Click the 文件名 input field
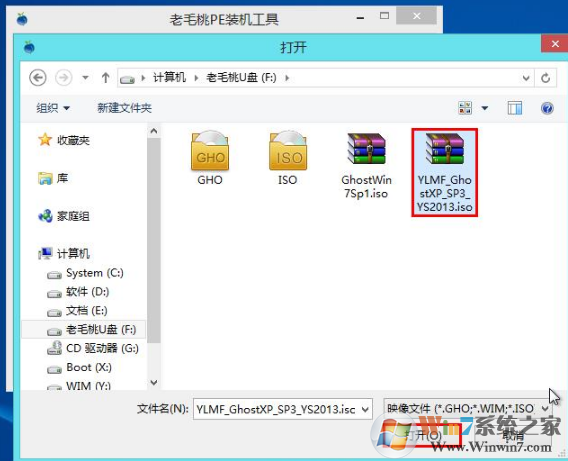568x461 pixels. (283, 409)
